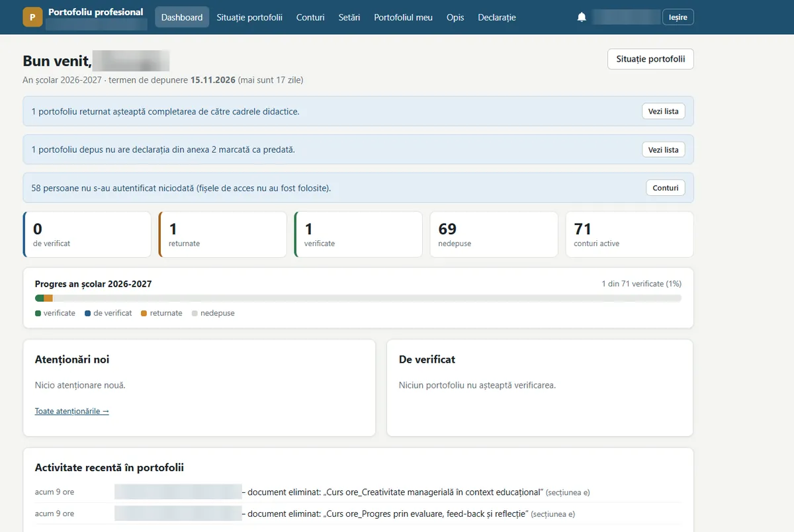The height and width of the screenshot is (532, 794).
Task: Open Toate atenționările link
Action: [x=72, y=411]
